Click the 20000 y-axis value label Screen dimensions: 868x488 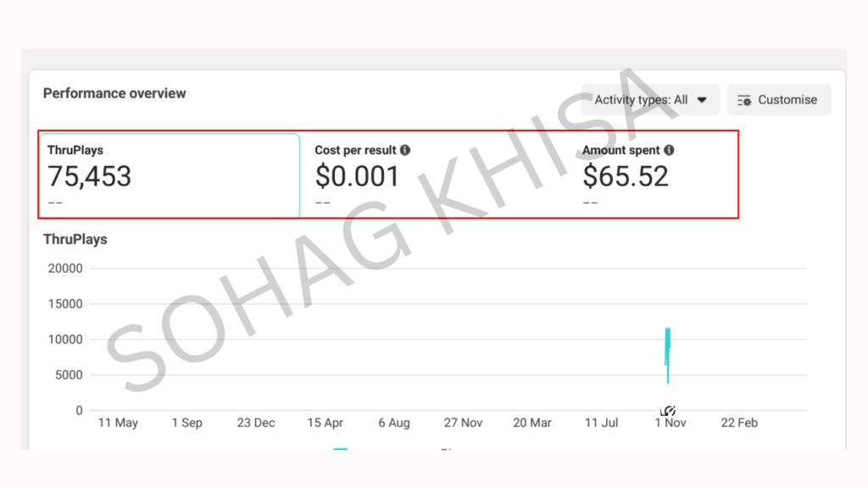(65, 269)
